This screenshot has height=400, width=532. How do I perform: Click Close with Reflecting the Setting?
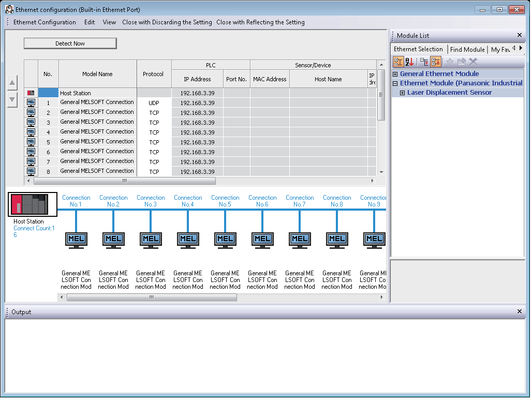coord(260,22)
